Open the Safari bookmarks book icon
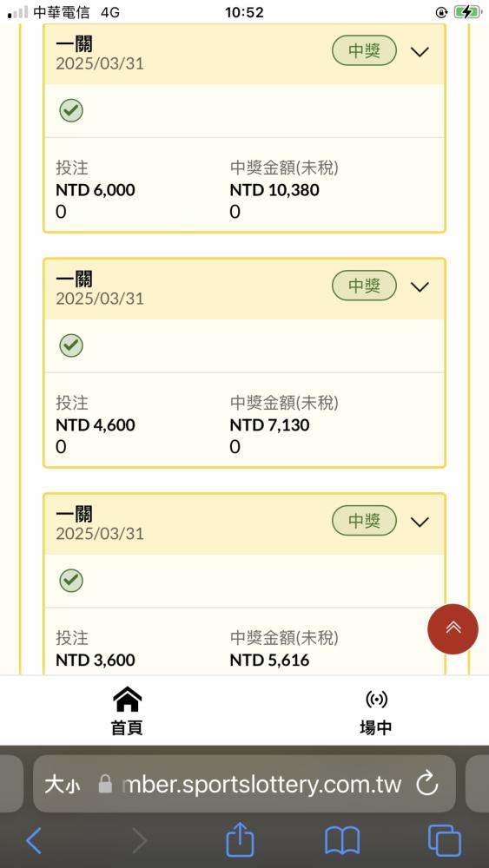 click(342, 841)
